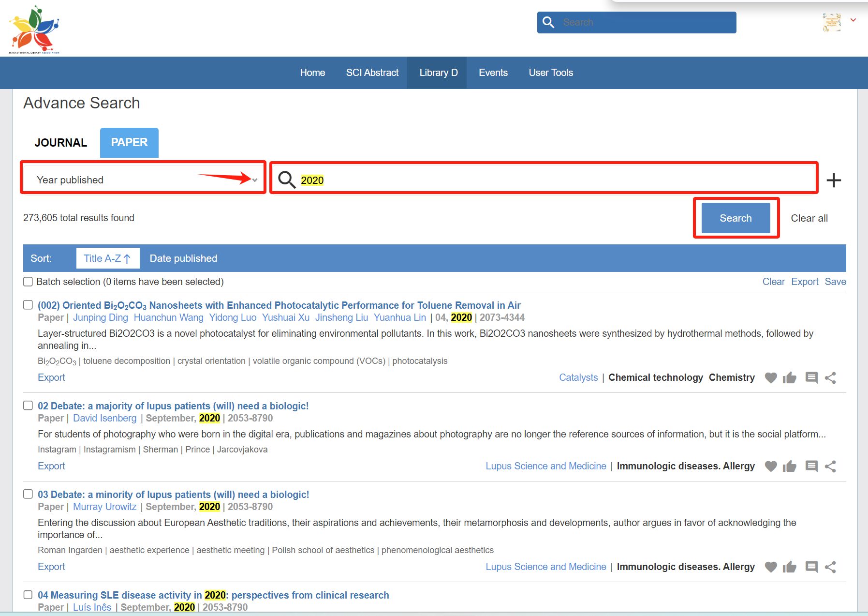Image resolution: width=868 pixels, height=616 pixels.
Task: Open SCI Abstract in navigation bar
Action: click(372, 73)
